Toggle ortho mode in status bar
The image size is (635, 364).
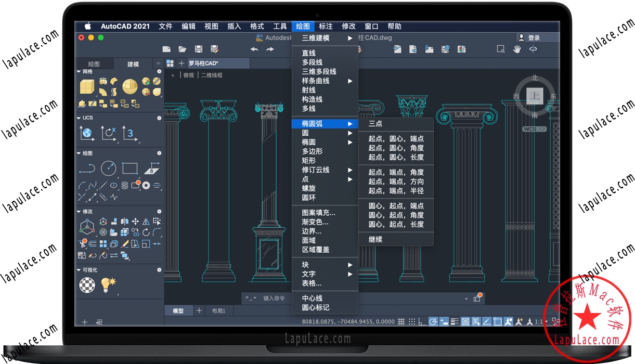click(422, 322)
